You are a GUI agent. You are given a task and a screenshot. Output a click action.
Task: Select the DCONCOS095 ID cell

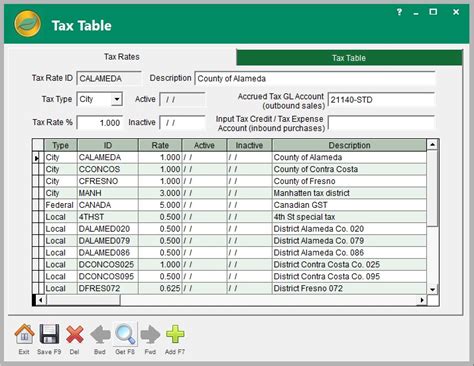click(108, 277)
